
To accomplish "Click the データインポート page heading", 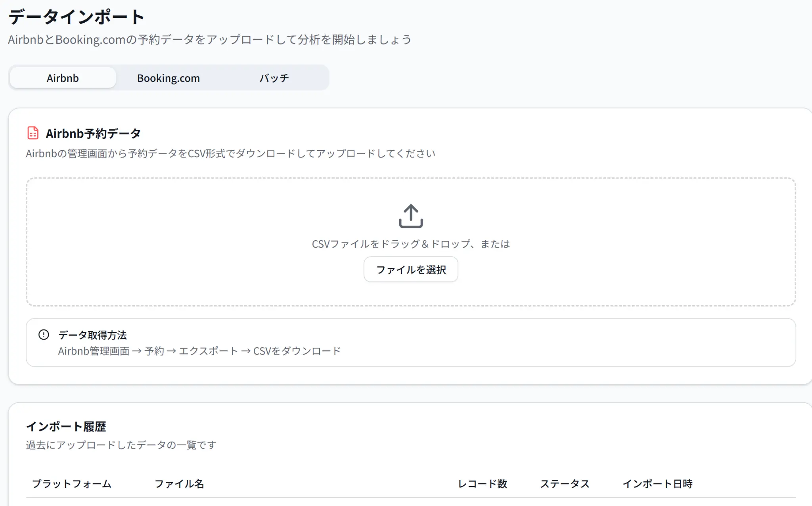I will click(76, 16).
